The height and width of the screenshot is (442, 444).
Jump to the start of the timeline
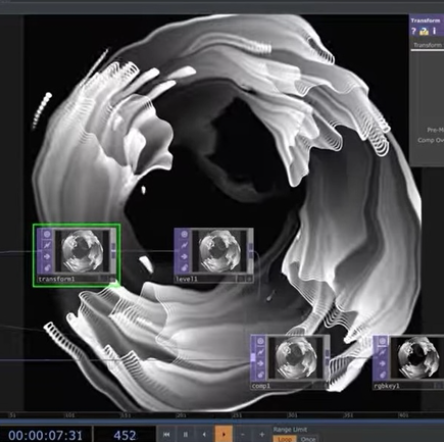pyautogui.click(x=166, y=434)
